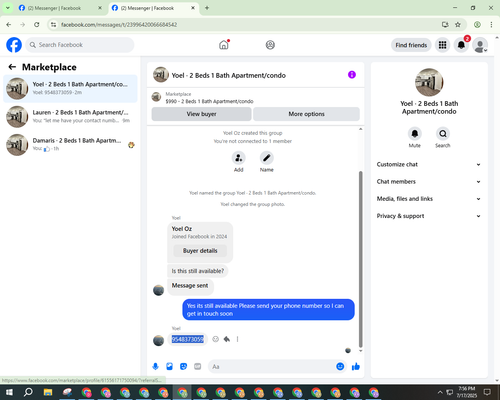
Task: Open the Damaris conversation in list
Action: 70,144
